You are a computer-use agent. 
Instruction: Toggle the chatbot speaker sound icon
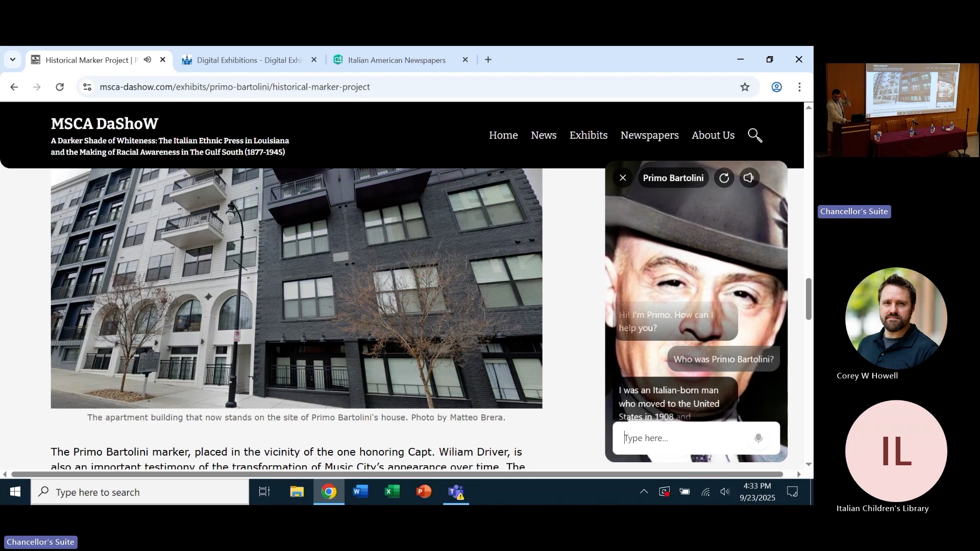(x=749, y=178)
